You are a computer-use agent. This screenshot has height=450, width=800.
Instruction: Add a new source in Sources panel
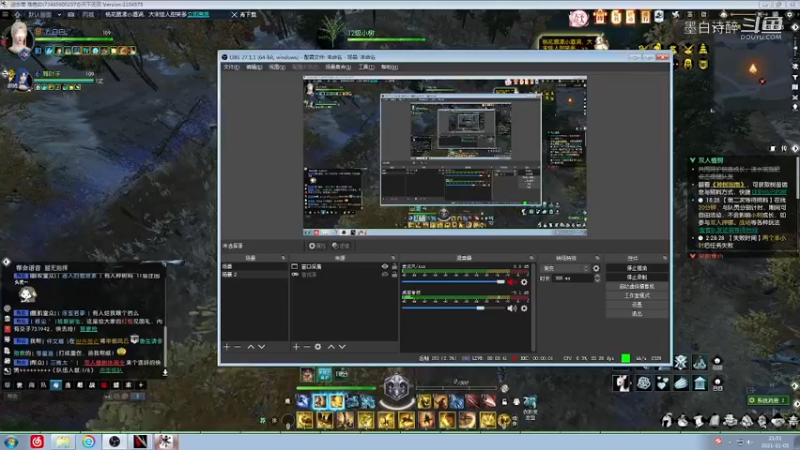(296, 347)
